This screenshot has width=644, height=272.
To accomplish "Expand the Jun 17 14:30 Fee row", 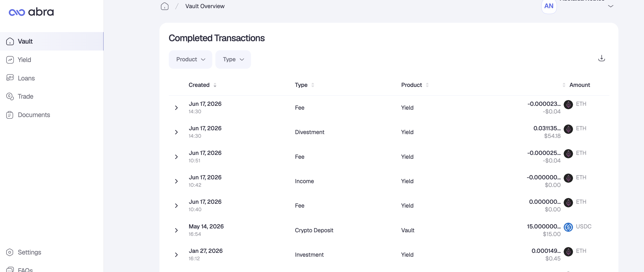I will tap(176, 108).
